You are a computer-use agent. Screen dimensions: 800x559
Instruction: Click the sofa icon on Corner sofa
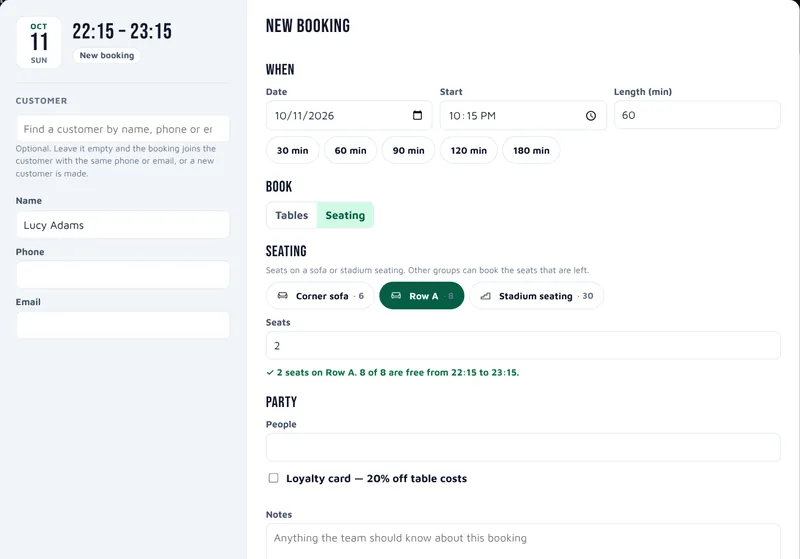(x=282, y=296)
